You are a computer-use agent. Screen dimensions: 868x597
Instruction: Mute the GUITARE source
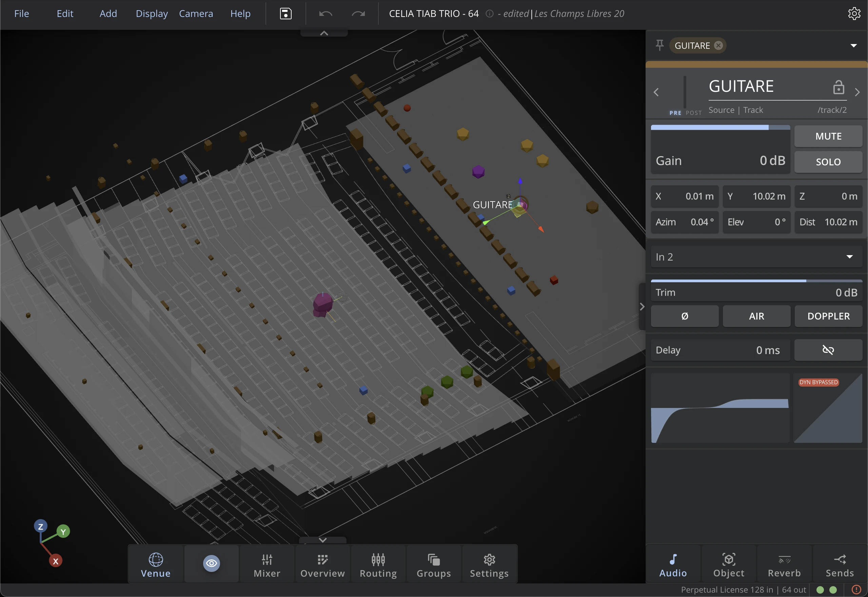(828, 136)
